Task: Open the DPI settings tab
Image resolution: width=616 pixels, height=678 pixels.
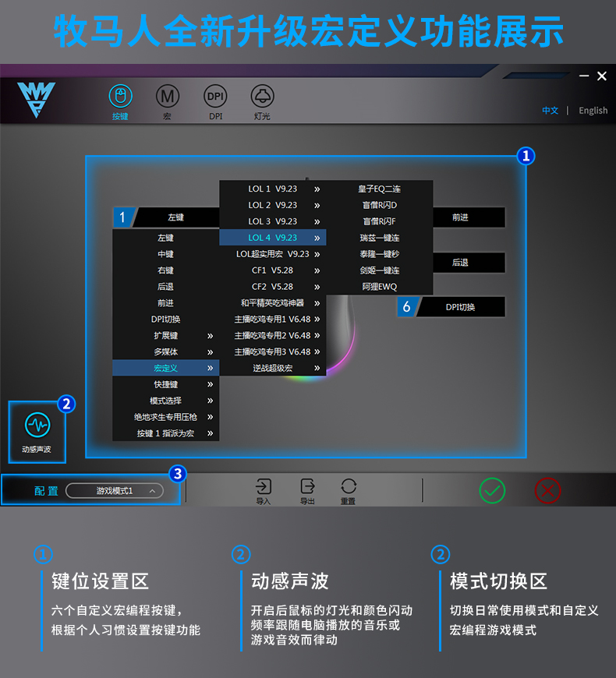Action: click(215, 102)
